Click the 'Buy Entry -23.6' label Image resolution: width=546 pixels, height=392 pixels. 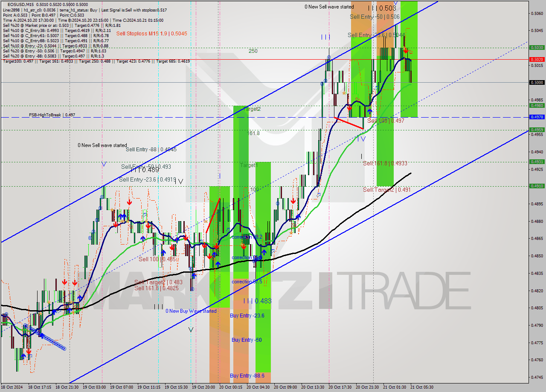247,315
